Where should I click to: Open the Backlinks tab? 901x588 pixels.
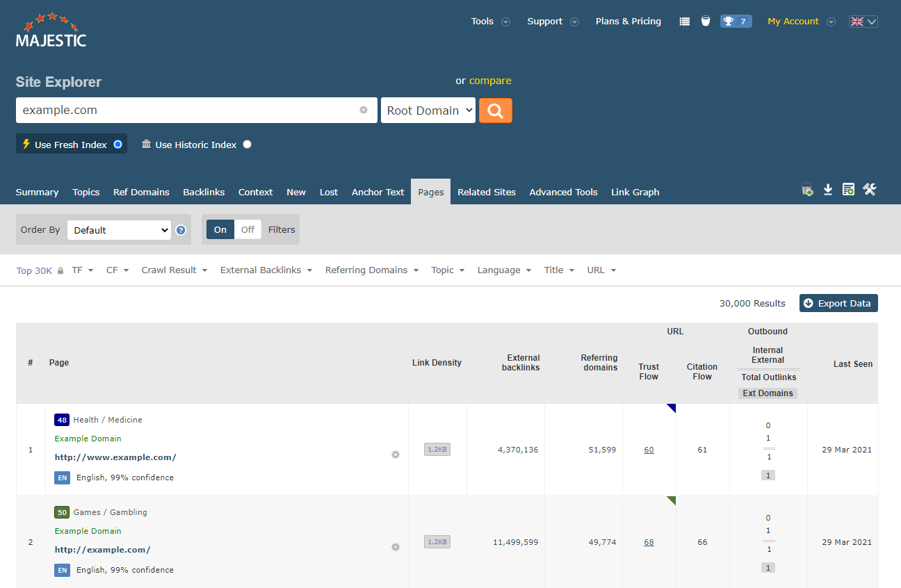(x=204, y=192)
